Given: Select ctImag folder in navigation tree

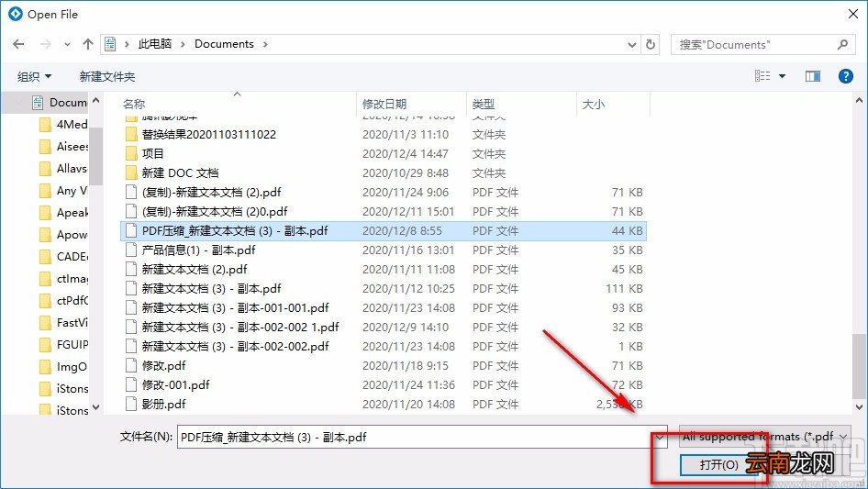Looking at the screenshot, I should [63, 279].
